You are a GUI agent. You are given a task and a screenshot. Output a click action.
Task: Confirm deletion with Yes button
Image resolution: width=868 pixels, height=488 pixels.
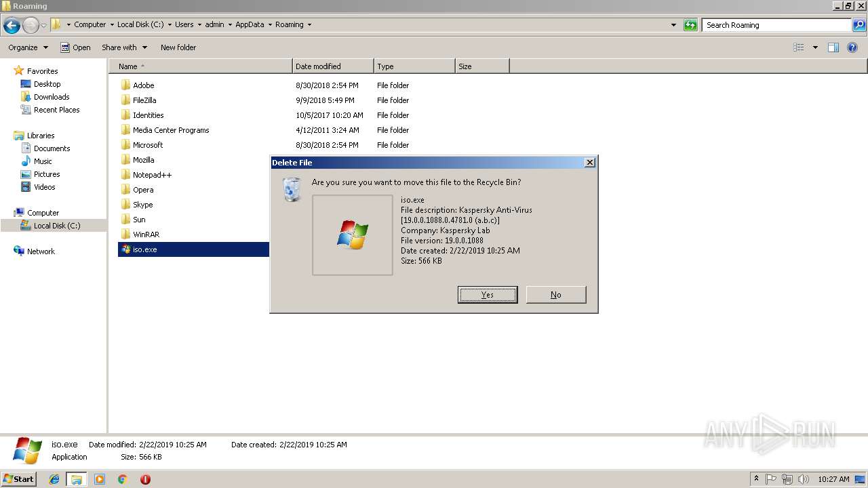[x=488, y=295]
